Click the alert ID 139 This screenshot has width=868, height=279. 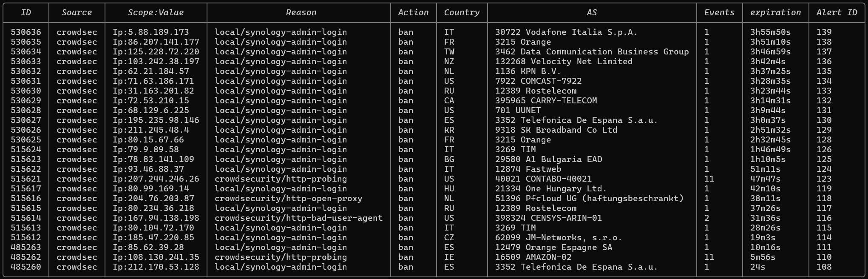[x=824, y=32]
